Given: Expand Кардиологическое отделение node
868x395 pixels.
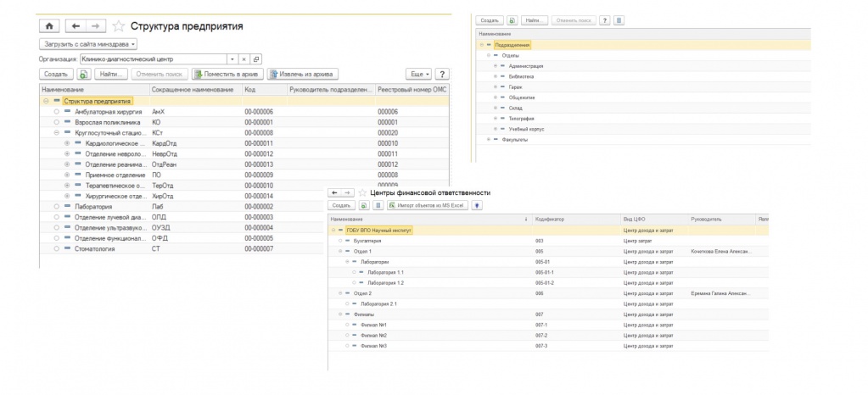Looking at the screenshot, I should pos(67,143).
